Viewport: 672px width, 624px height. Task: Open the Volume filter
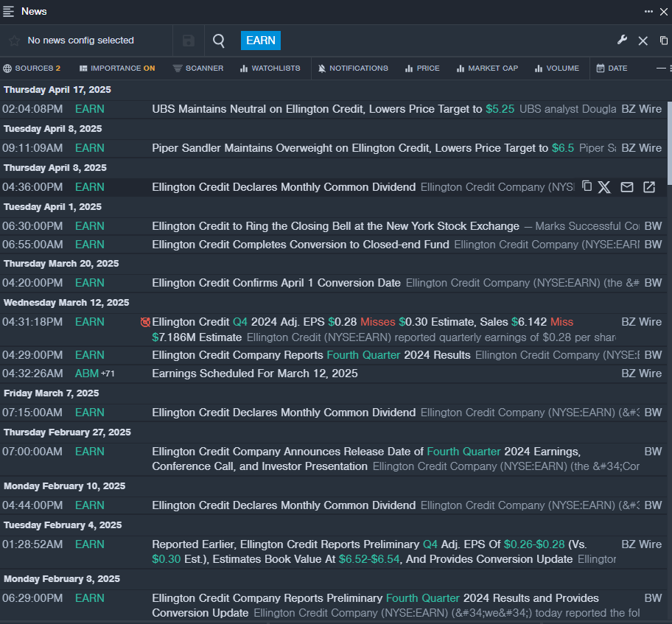[x=557, y=68]
